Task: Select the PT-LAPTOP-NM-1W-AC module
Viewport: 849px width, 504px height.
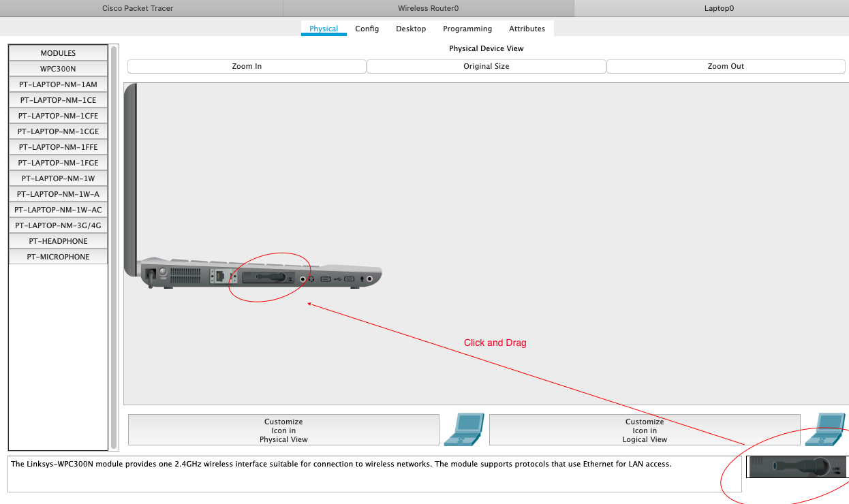Action: pos(58,210)
